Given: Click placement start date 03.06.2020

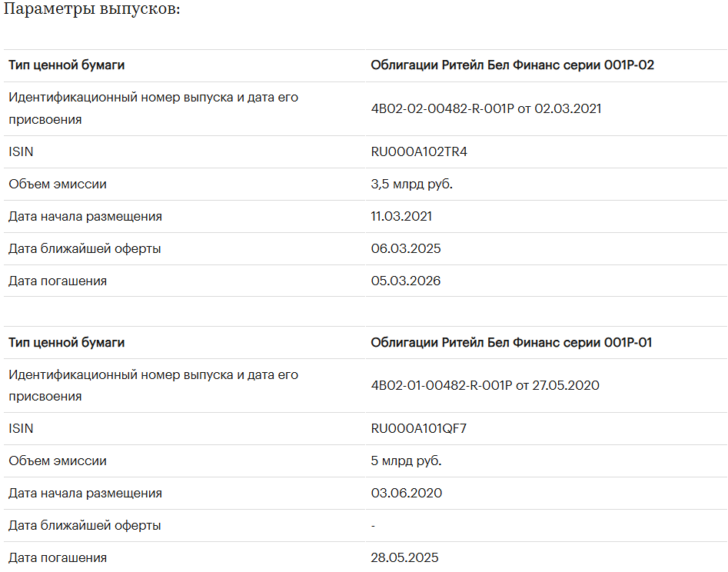Looking at the screenshot, I should [x=406, y=494].
